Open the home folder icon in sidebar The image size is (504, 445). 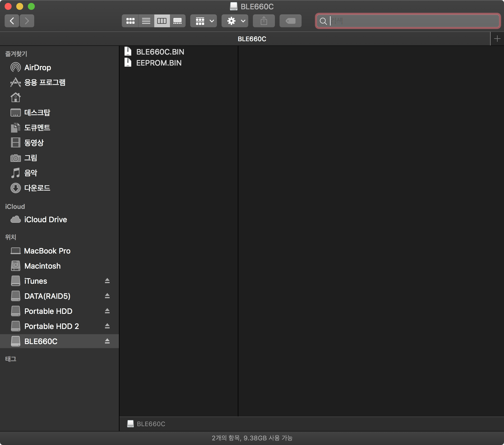(16, 97)
